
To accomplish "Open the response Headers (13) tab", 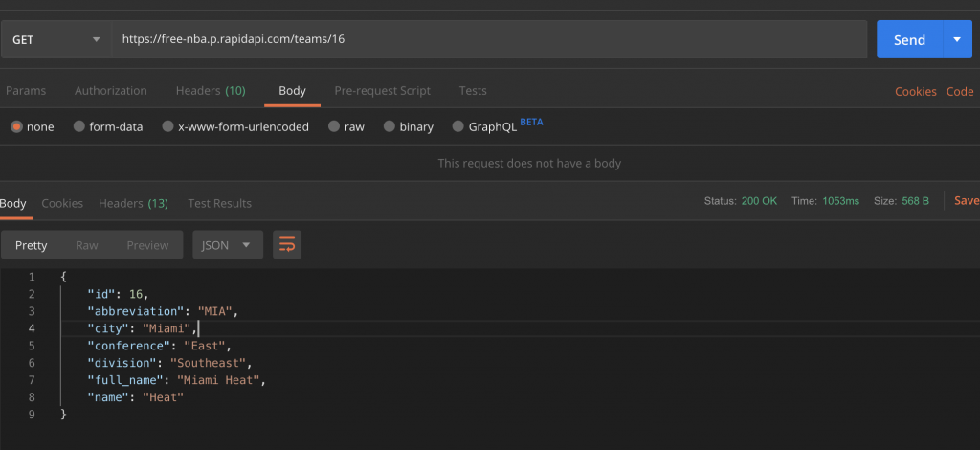I will [133, 203].
